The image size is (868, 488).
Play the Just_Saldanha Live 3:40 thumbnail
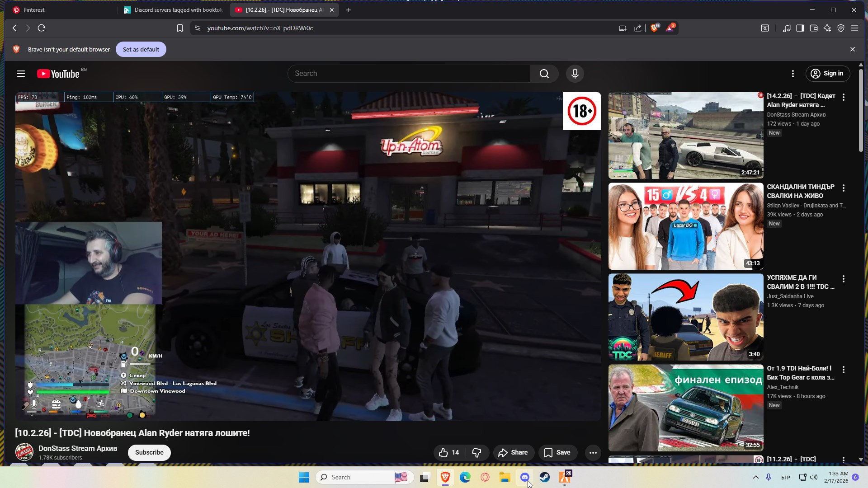pos(686,317)
